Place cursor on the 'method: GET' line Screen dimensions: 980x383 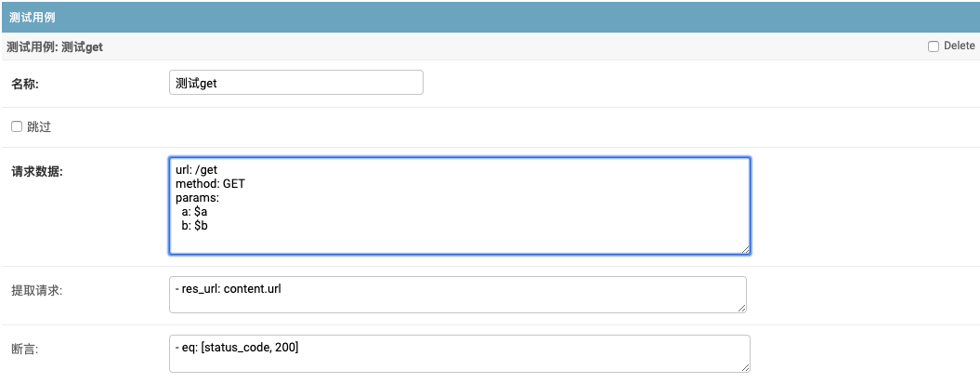coord(210,184)
